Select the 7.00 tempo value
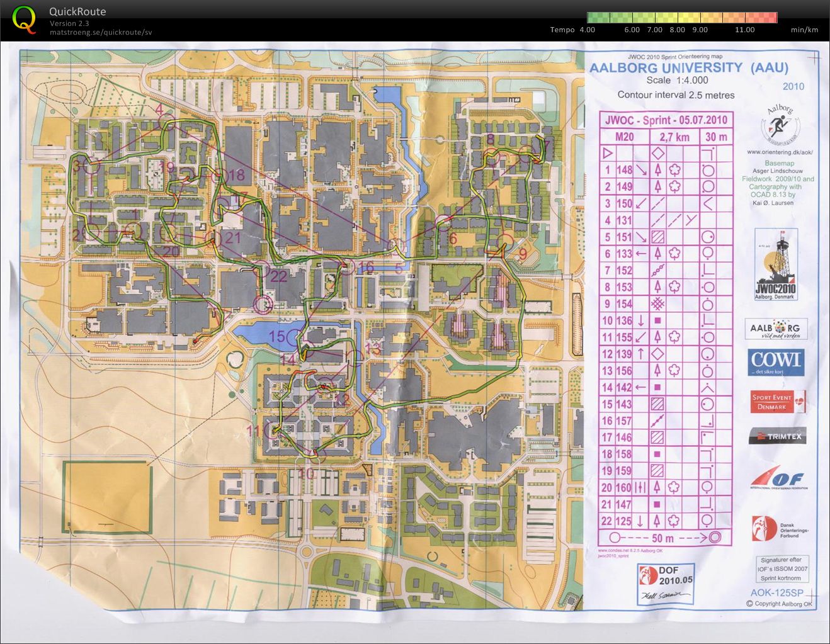This screenshot has height=644, width=830. coord(655,30)
